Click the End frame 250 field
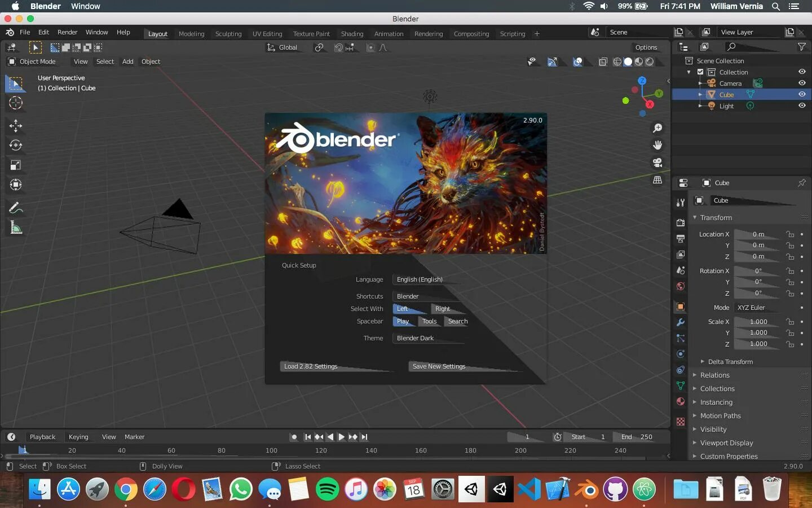Viewport: 812px width, 508px height. [x=637, y=437]
